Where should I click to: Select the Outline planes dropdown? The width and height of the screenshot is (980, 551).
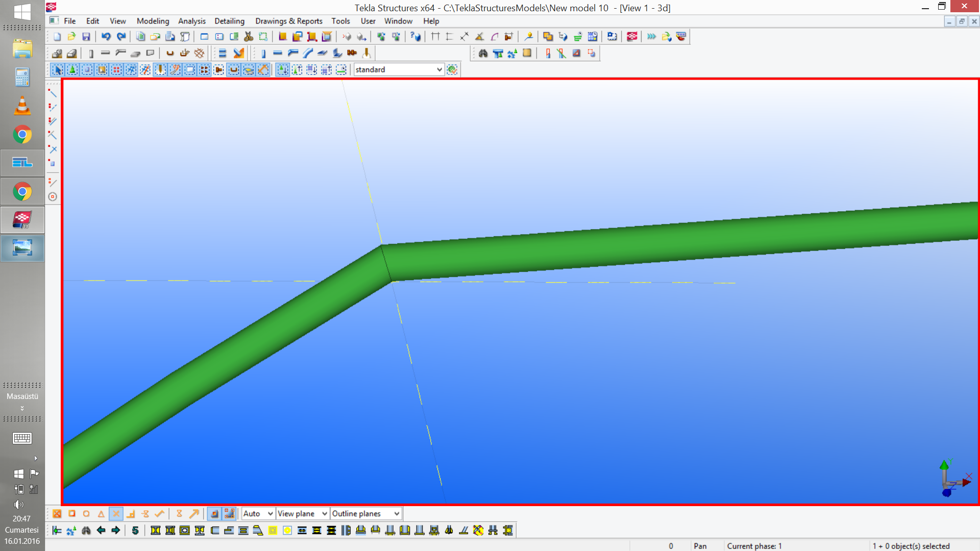tap(365, 513)
